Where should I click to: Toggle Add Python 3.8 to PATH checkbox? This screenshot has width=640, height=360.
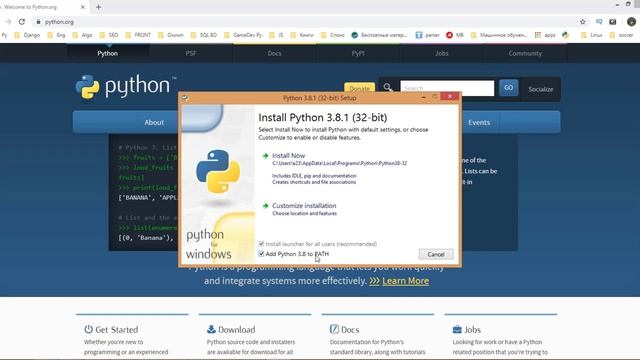point(261,254)
